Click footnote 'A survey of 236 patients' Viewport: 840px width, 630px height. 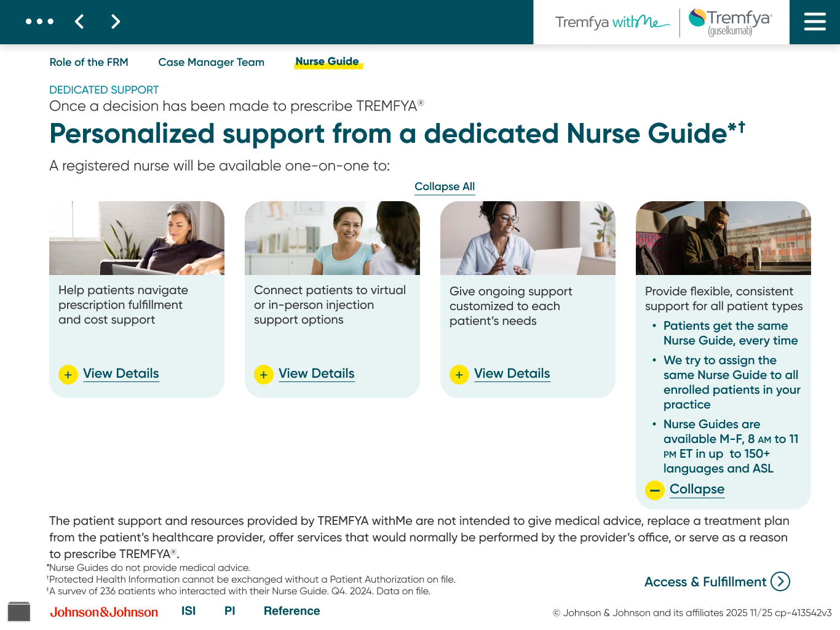[239, 591]
